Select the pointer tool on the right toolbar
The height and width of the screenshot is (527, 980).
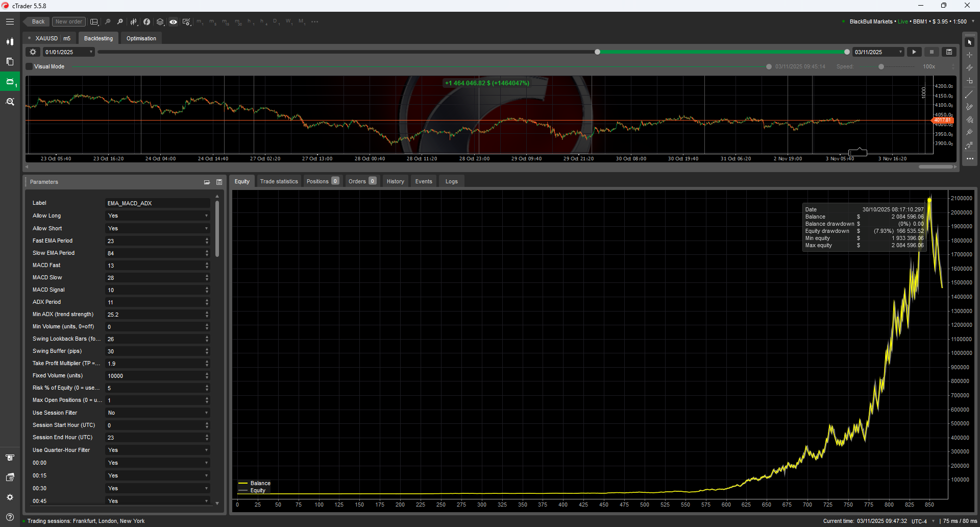point(970,42)
